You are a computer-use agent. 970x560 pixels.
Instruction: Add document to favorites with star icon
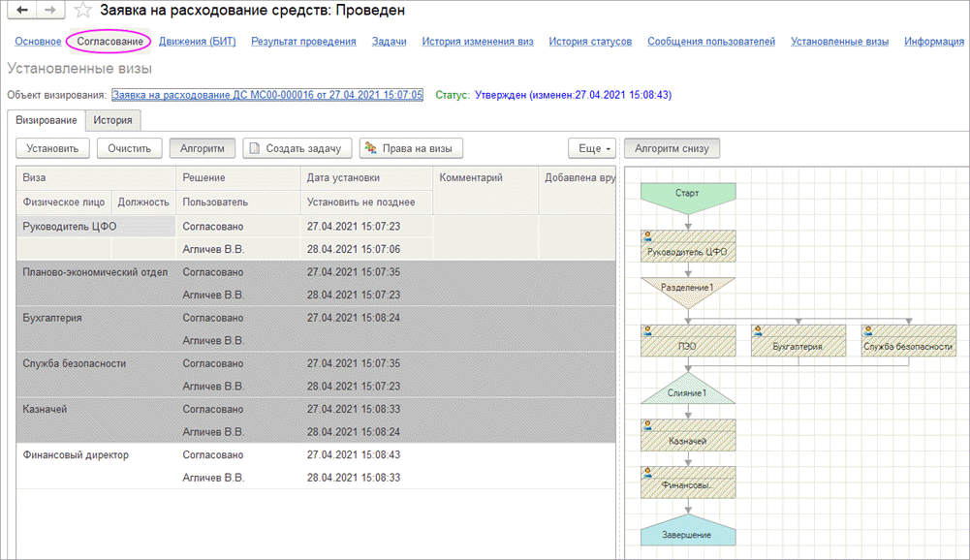(84, 11)
